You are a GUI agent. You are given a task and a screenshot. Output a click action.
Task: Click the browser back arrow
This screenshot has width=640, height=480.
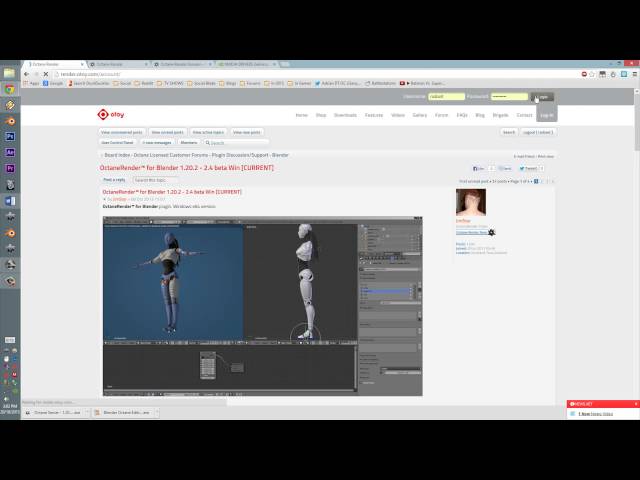pyautogui.click(x=27, y=74)
